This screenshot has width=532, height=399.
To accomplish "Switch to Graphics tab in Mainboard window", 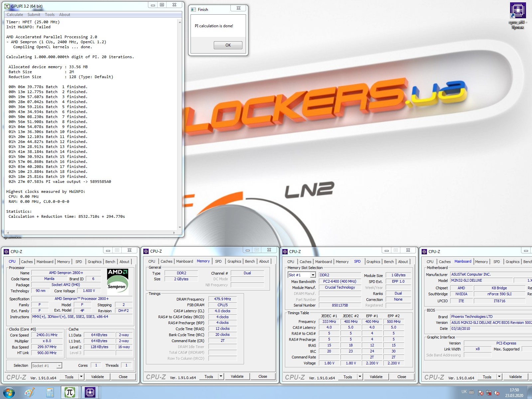I will click(513, 262).
